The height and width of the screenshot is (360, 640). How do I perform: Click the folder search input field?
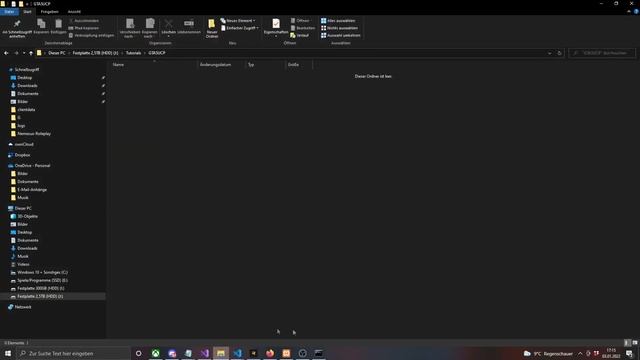(602, 53)
